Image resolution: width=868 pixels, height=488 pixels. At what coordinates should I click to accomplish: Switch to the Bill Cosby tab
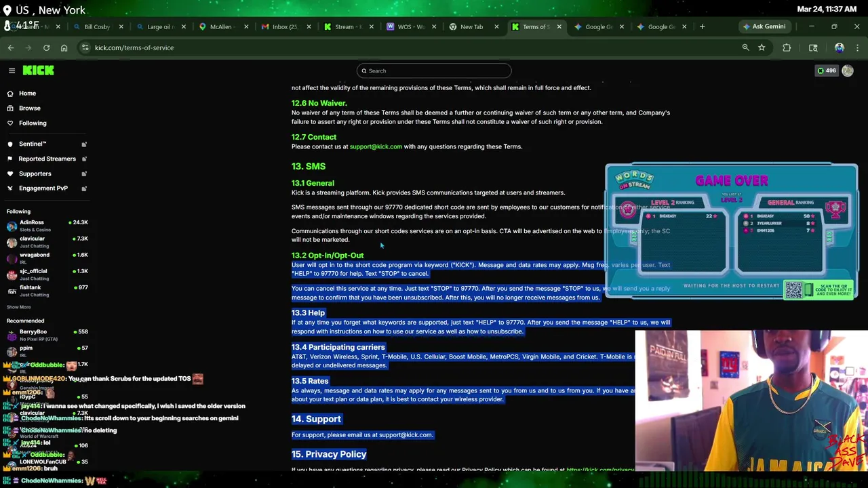[x=97, y=26]
